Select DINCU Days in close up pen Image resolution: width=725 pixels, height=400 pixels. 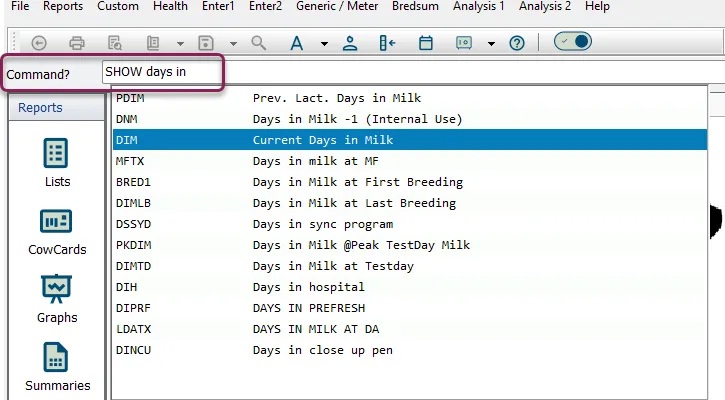pyautogui.click(x=410, y=350)
